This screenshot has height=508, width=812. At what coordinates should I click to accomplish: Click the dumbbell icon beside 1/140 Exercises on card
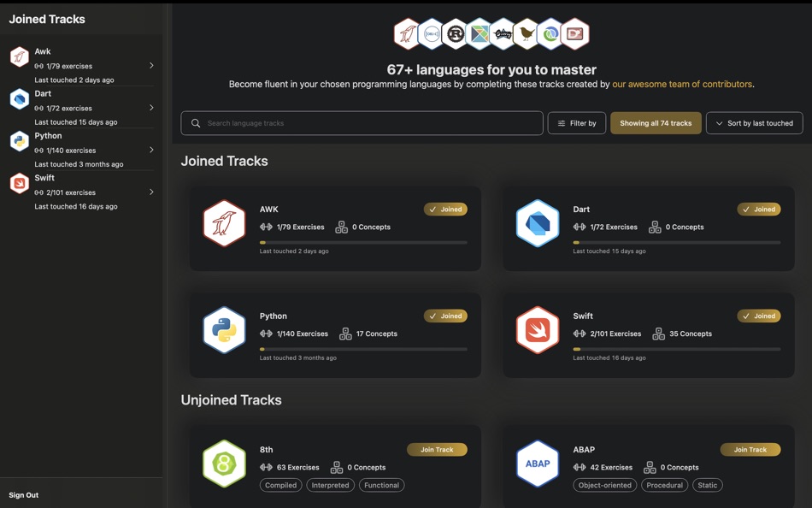click(x=266, y=334)
